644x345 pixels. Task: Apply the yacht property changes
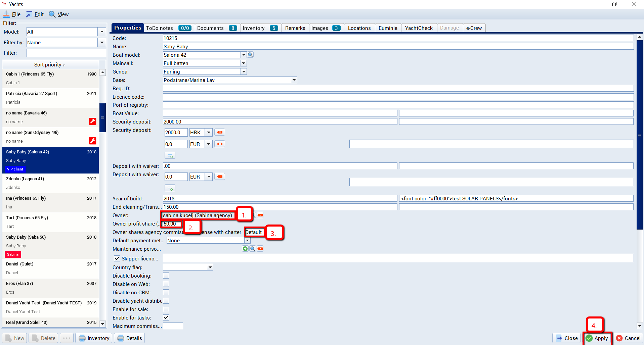point(598,338)
